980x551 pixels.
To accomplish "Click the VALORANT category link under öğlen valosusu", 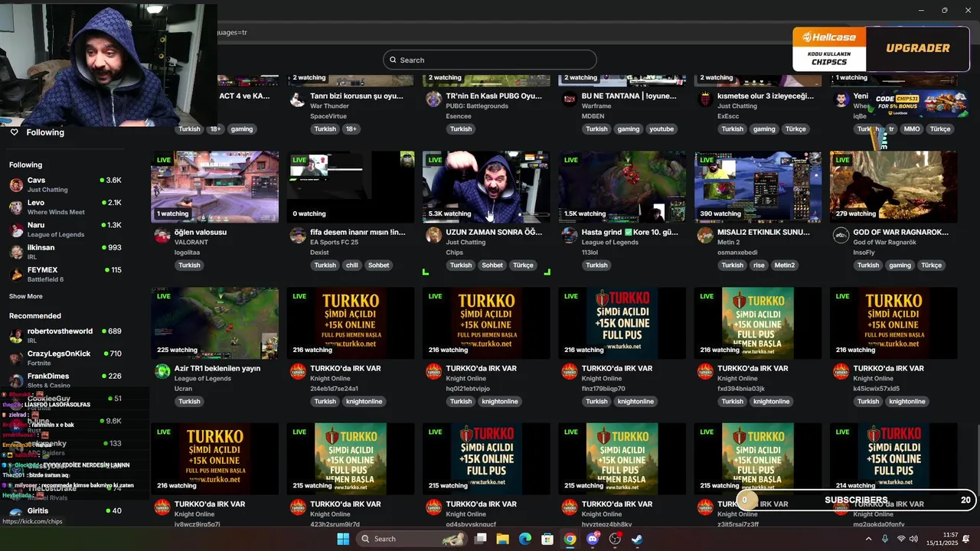I will point(191,243).
